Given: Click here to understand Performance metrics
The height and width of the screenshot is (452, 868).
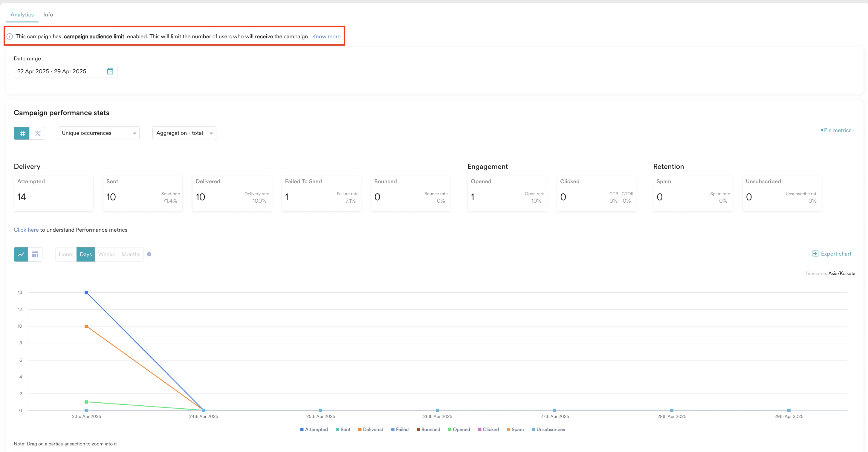Looking at the screenshot, I should click(26, 230).
